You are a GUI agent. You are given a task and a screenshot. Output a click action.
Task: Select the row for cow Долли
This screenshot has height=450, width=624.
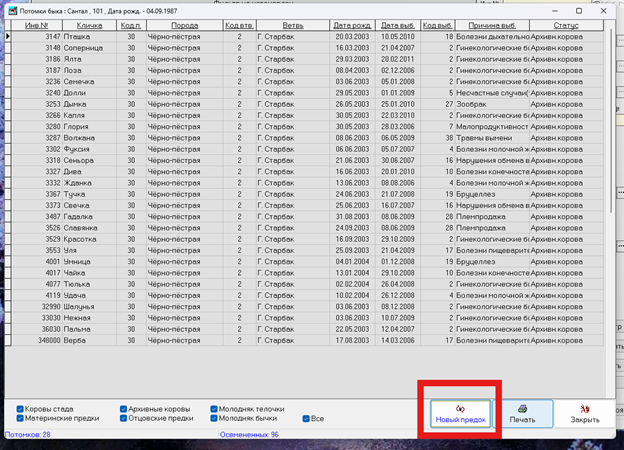pos(307,93)
